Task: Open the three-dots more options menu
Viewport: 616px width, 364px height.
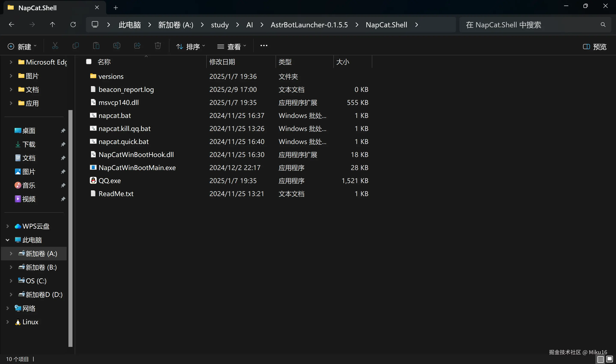Action: [264, 46]
